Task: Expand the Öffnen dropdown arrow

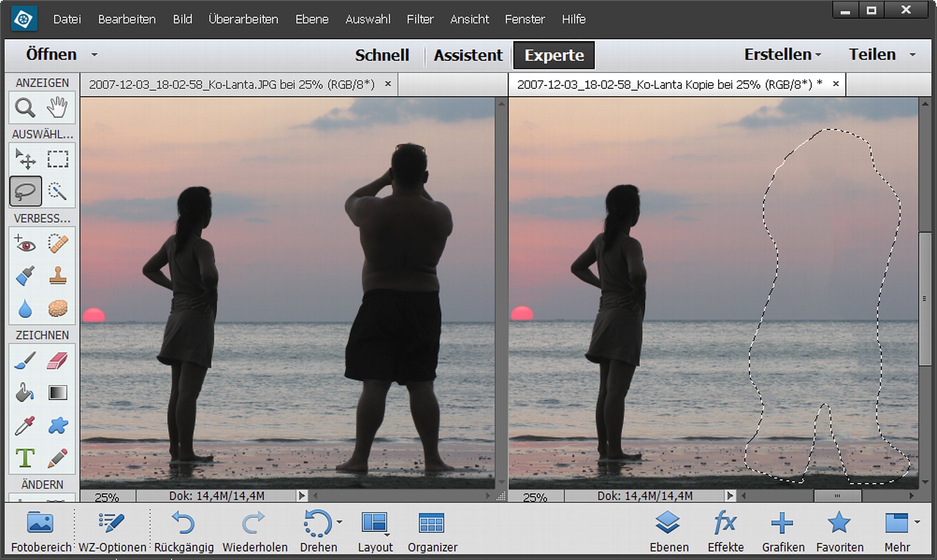Action: 94,55
